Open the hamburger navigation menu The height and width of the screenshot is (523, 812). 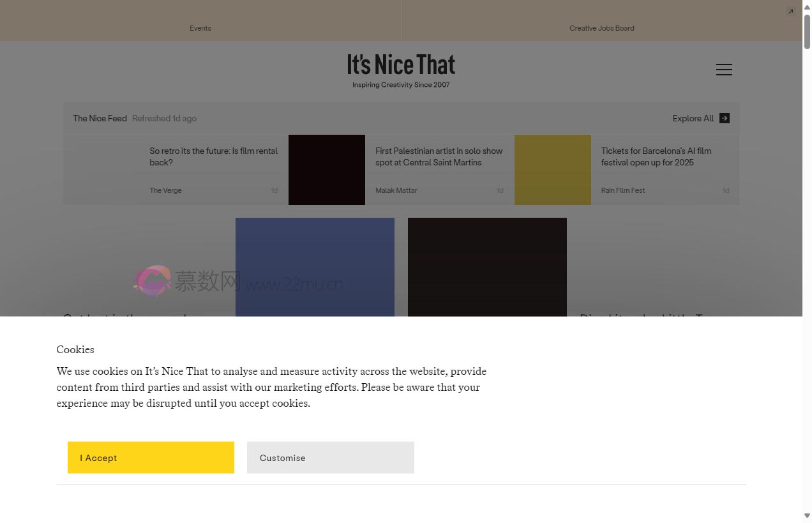pos(724,70)
